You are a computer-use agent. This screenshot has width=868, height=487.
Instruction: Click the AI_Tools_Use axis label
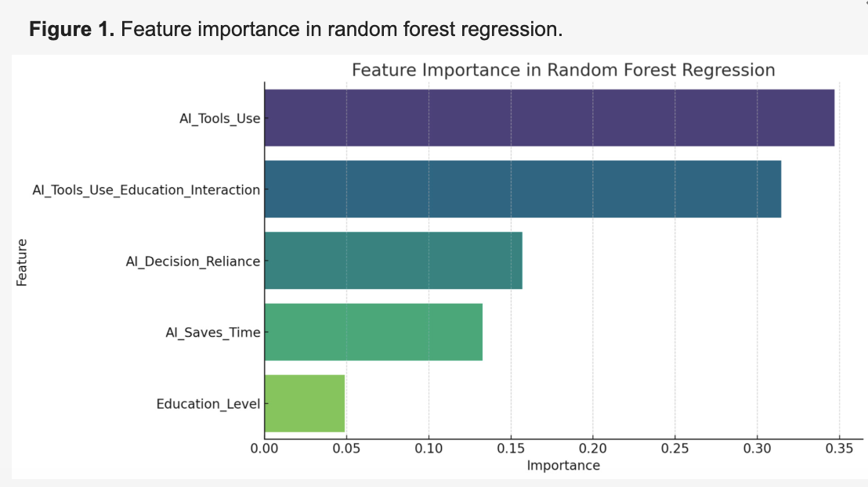219,119
